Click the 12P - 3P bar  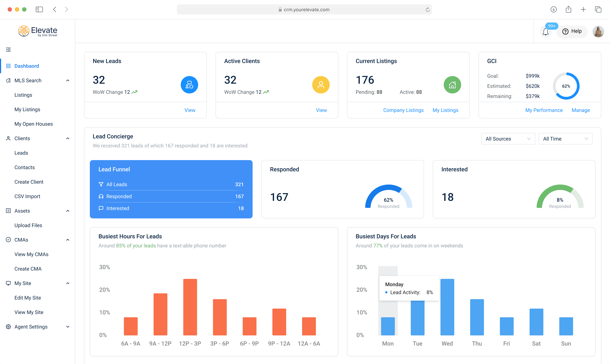coord(190,307)
